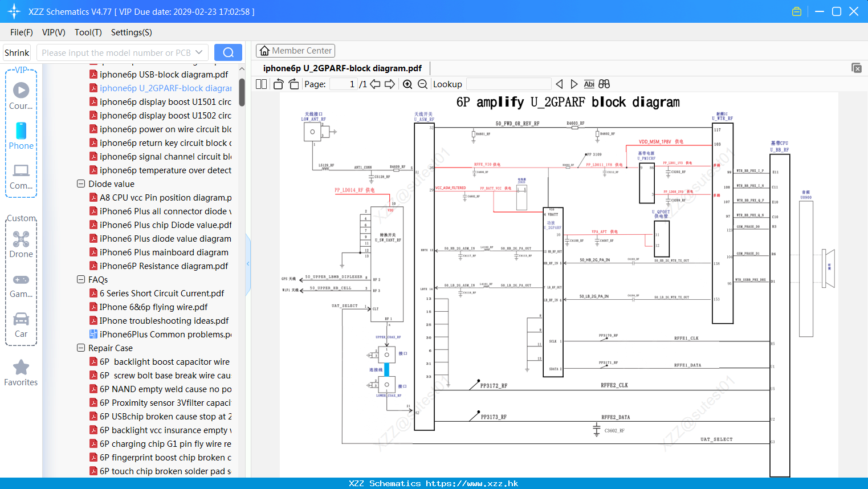Rotate the PDF page counterclockwise

(x=279, y=84)
